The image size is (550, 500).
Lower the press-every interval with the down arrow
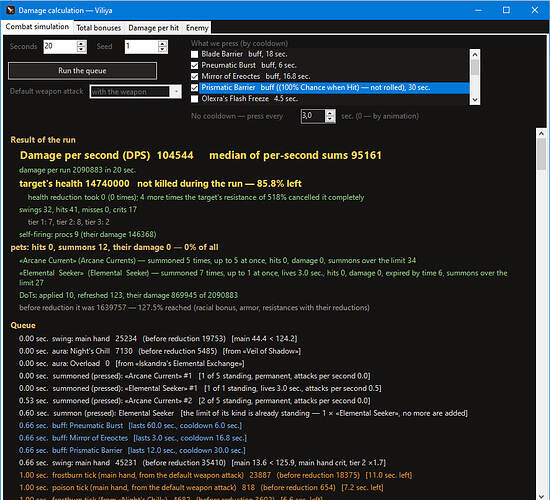click(x=330, y=119)
